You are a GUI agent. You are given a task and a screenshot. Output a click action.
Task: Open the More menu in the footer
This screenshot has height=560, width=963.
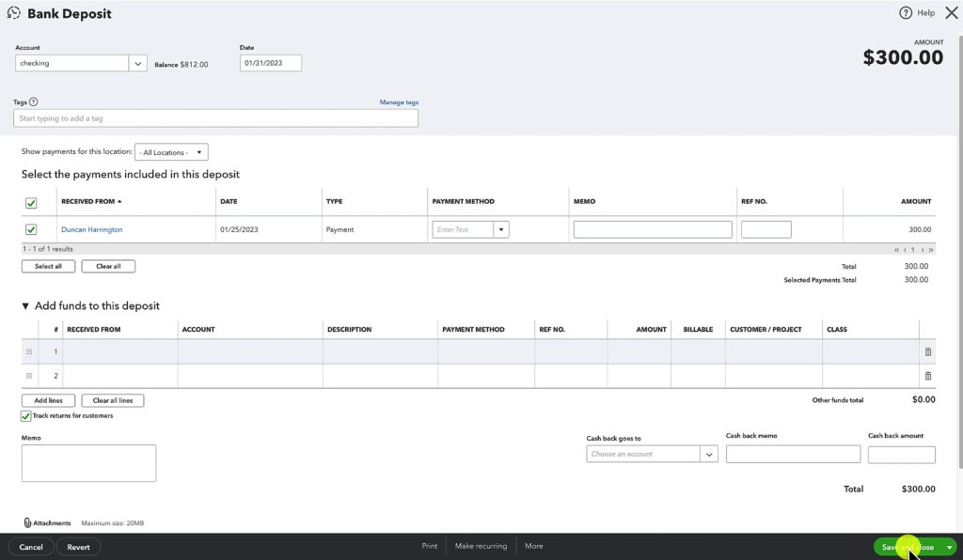[x=534, y=545]
